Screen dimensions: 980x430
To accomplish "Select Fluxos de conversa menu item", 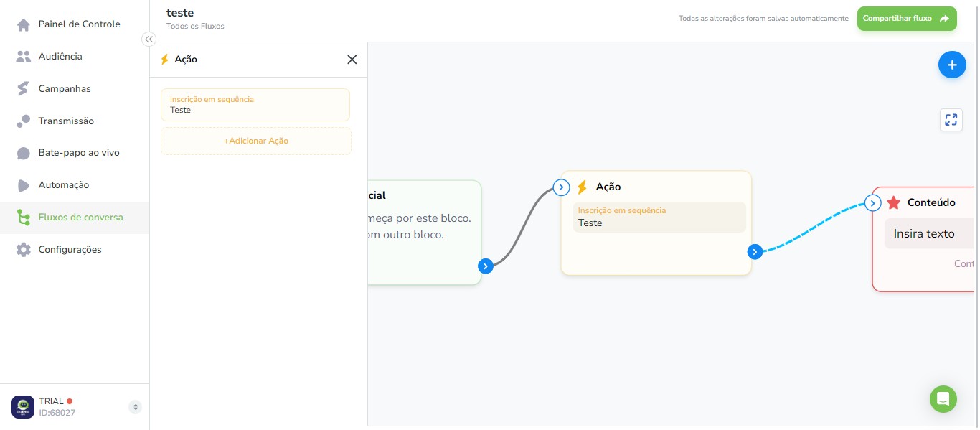I will point(75,218).
